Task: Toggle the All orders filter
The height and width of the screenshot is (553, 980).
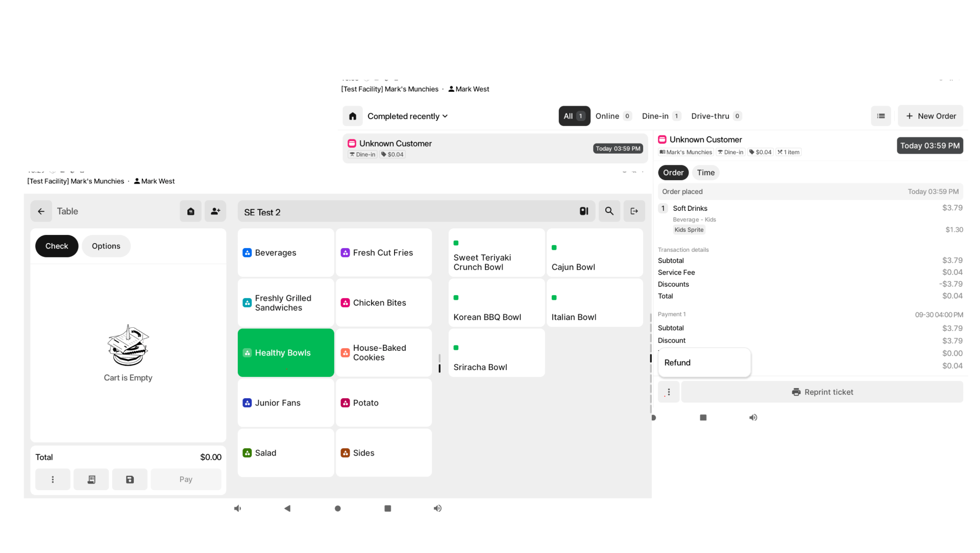Action: pos(574,116)
